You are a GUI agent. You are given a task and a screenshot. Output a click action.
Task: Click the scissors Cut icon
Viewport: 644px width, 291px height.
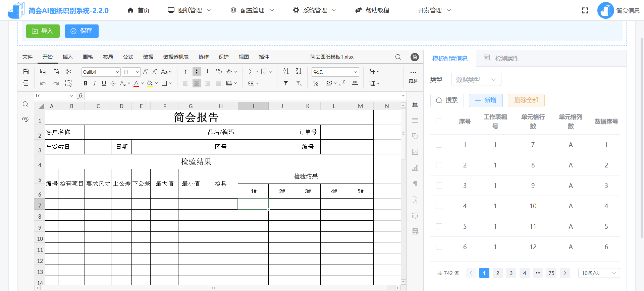point(69,72)
